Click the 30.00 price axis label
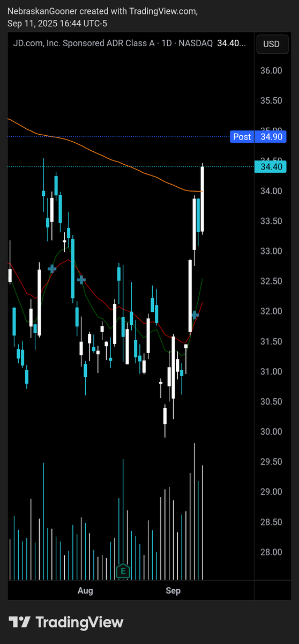This screenshot has height=644, width=299. tap(271, 431)
